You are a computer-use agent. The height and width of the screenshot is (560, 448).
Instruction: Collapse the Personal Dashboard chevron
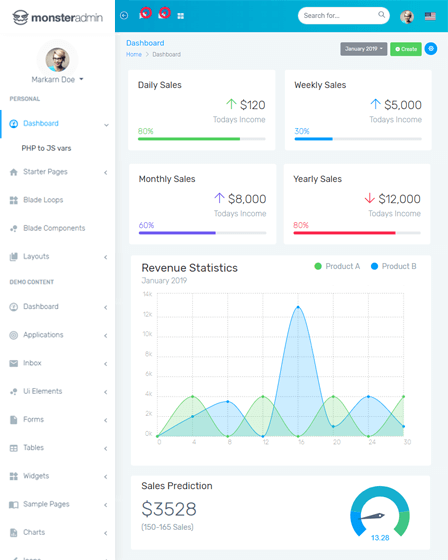[106, 125]
